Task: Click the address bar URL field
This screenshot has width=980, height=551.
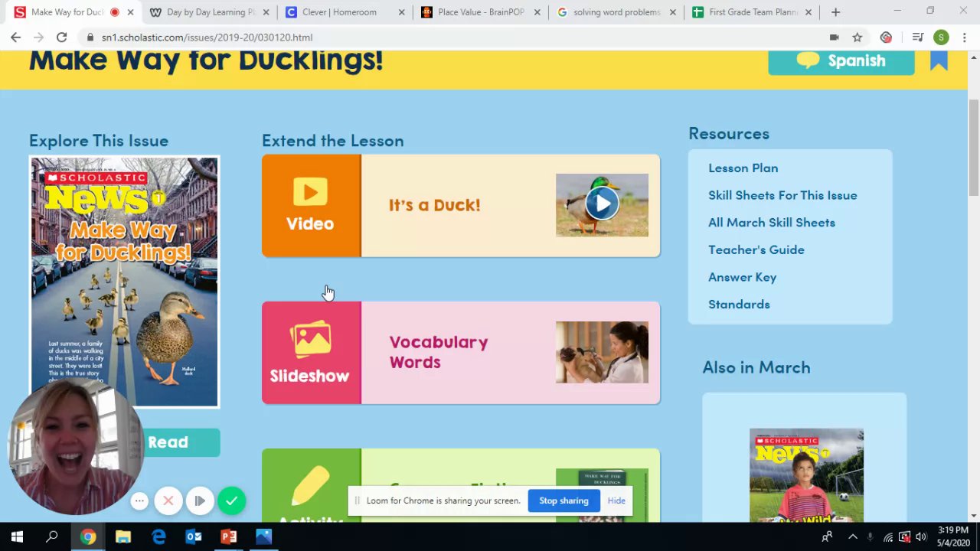Action: click(459, 37)
